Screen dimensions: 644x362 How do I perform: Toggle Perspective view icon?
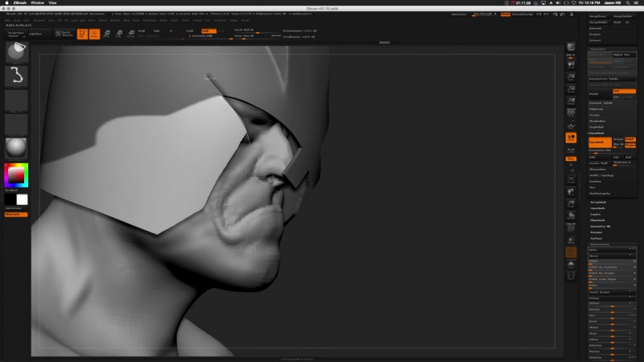click(571, 113)
